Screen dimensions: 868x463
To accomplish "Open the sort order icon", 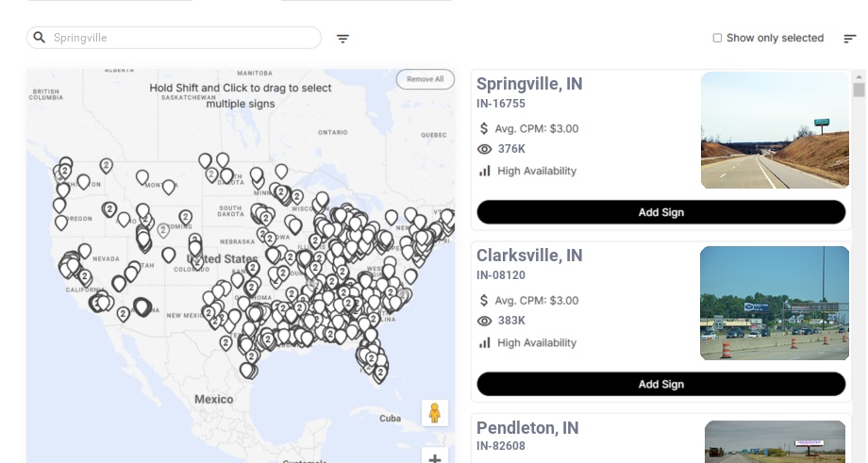I will click(x=849, y=39).
